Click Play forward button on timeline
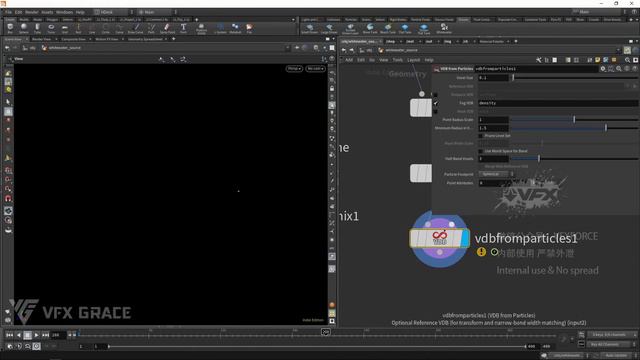The height and width of the screenshot is (360, 640). click(36, 335)
